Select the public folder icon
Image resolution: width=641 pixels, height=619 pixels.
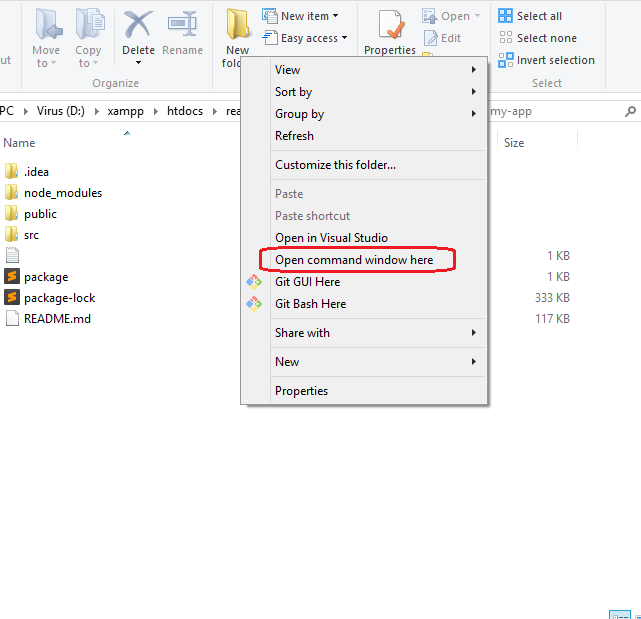click(11, 213)
